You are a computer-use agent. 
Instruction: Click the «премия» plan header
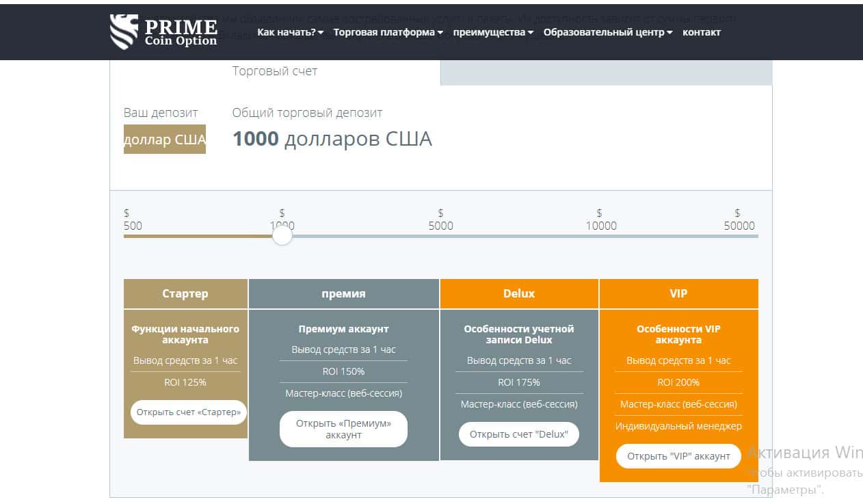pyautogui.click(x=343, y=293)
